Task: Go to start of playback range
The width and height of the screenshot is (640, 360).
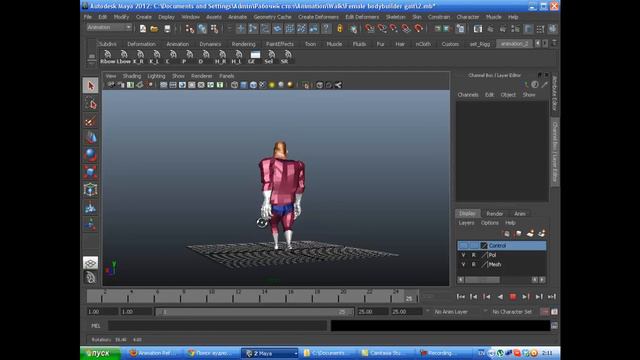Action: point(460,297)
